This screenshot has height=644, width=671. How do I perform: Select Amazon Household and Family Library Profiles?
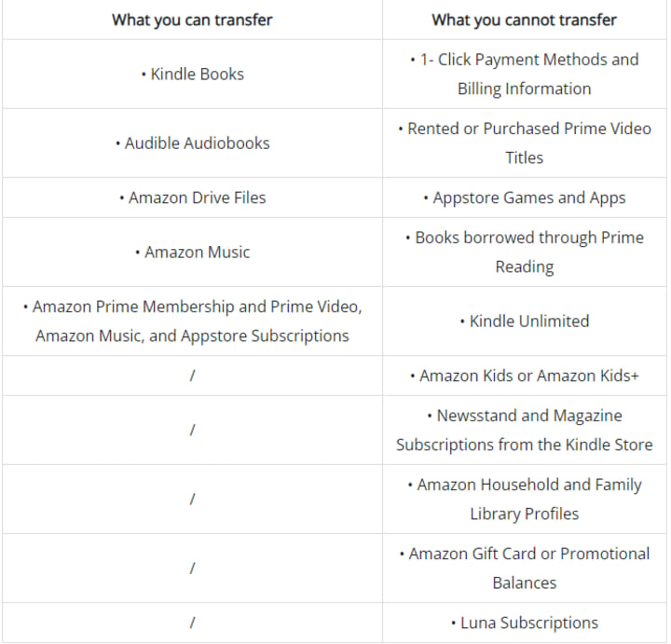click(524, 499)
